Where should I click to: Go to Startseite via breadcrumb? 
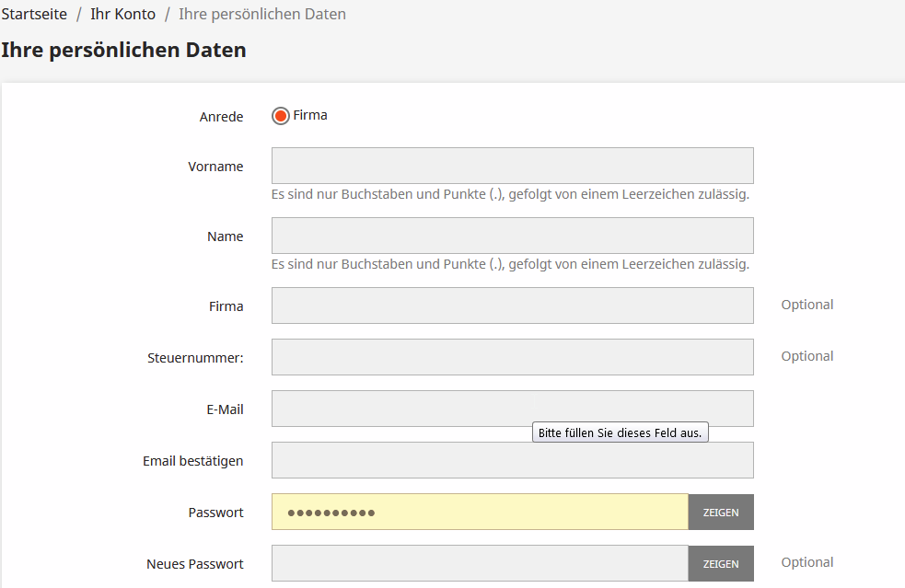pyautogui.click(x=34, y=15)
